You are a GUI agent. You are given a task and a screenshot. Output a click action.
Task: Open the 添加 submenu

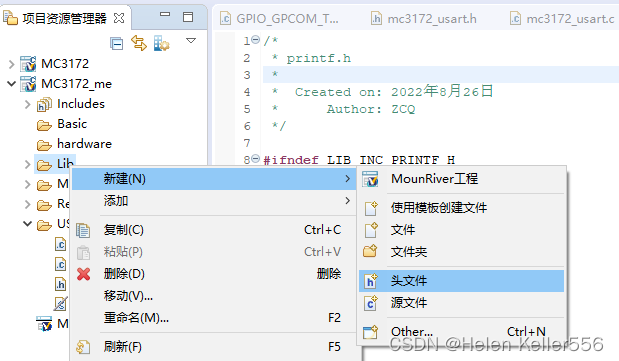pyautogui.click(x=214, y=201)
